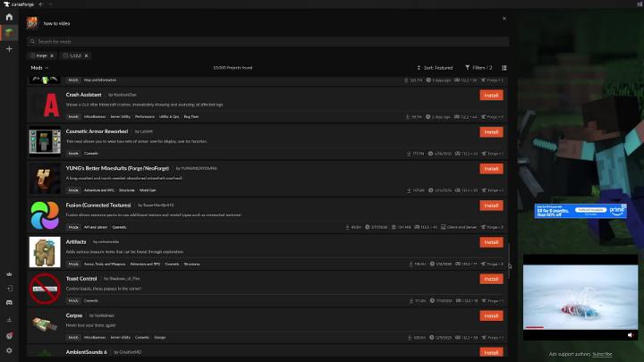Remove the Forge filter chip
This screenshot has width=644, height=362.
[52, 55]
